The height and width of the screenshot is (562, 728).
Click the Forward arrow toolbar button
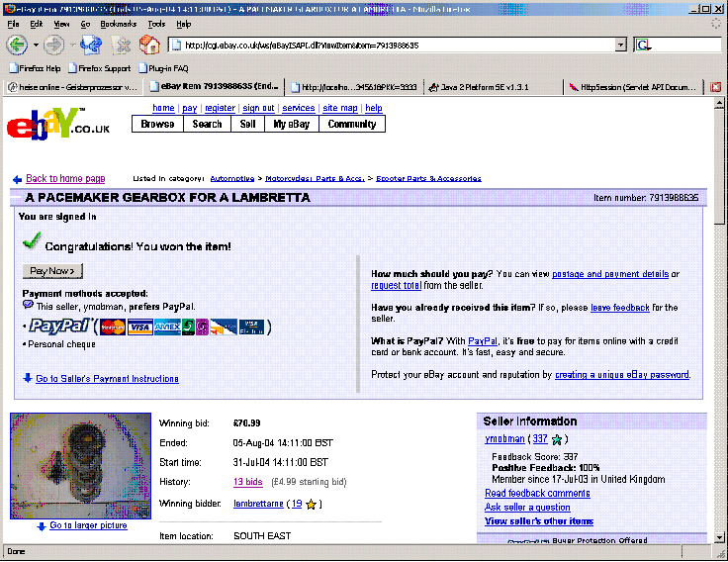tap(53, 46)
